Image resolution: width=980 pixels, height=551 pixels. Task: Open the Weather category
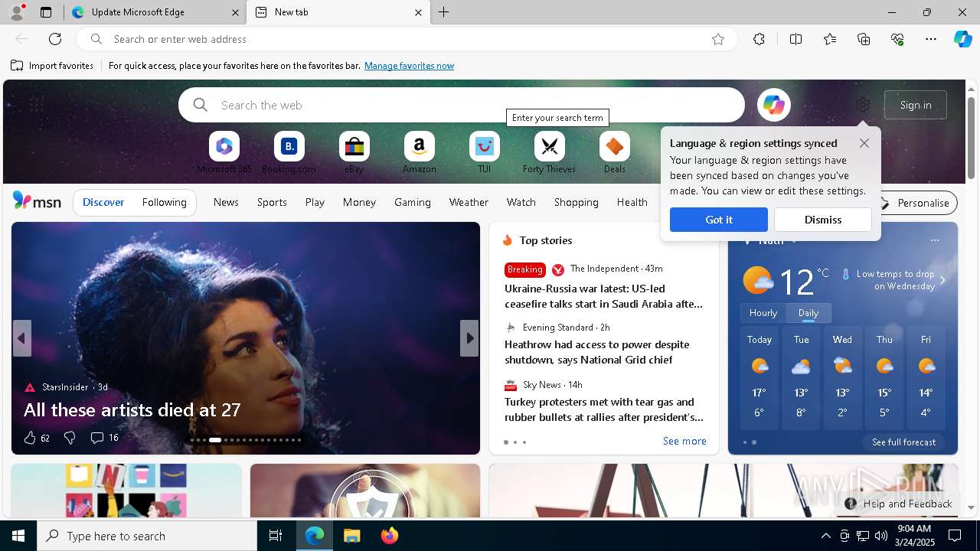coord(469,202)
